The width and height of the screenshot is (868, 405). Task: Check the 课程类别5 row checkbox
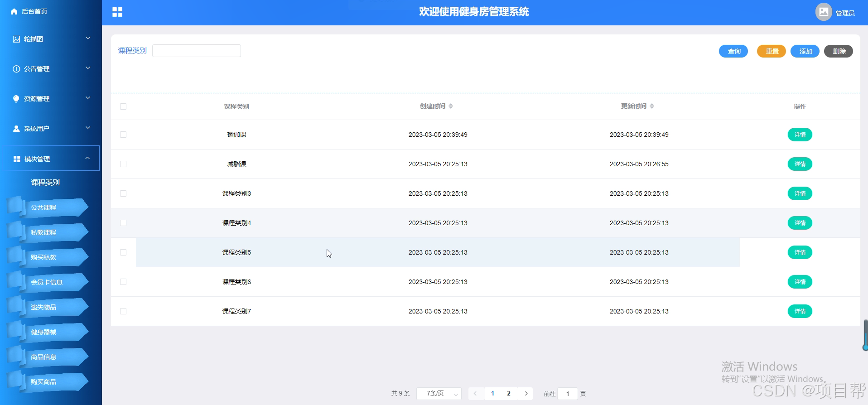(x=123, y=252)
